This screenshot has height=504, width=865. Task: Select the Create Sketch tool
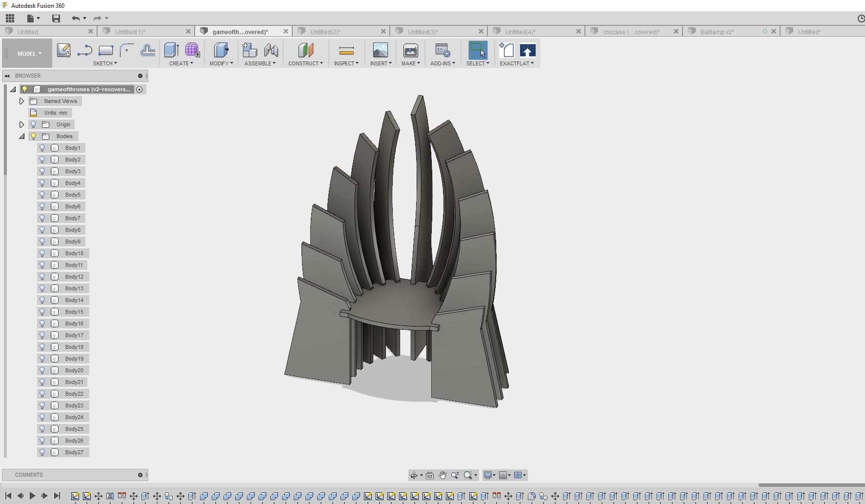(x=63, y=50)
